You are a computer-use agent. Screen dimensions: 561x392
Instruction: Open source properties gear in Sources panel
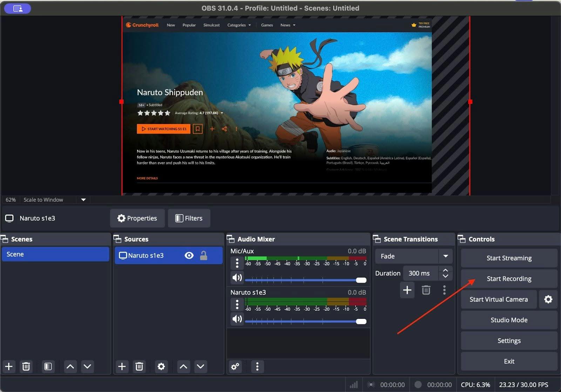pyautogui.click(x=161, y=366)
